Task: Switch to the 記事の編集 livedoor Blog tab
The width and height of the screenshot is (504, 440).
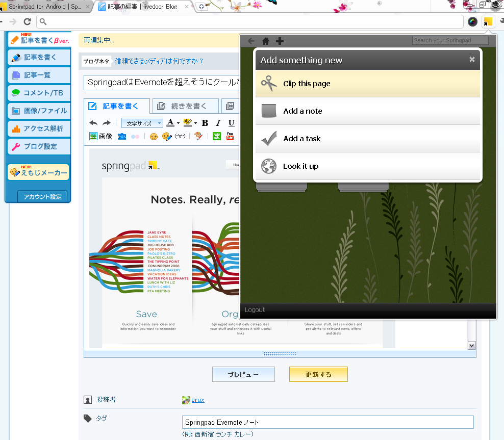Action: click(142, 7)
